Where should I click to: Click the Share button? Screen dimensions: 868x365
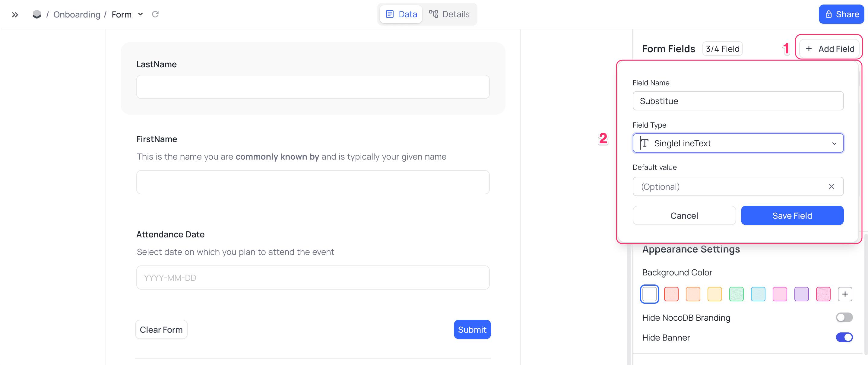841,14
